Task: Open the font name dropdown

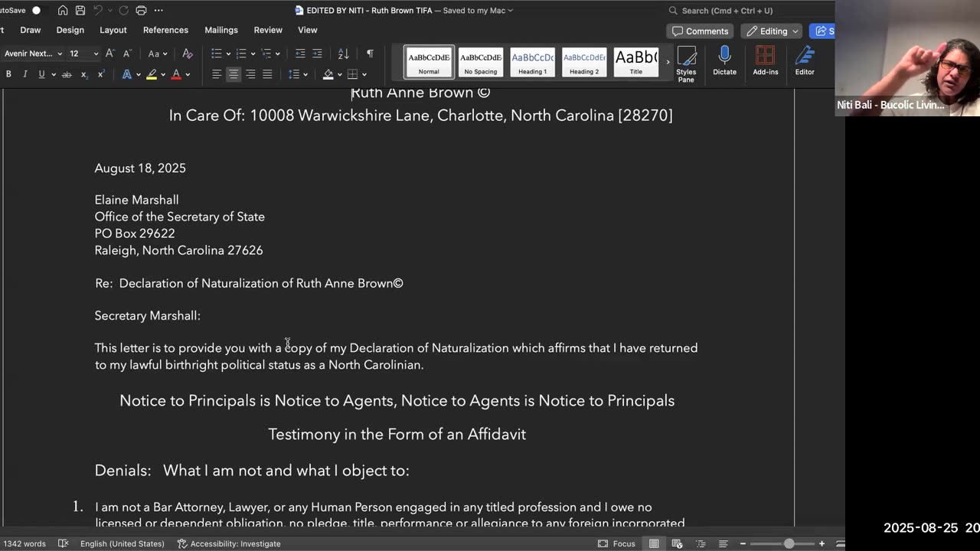Action: click(60, 54)
